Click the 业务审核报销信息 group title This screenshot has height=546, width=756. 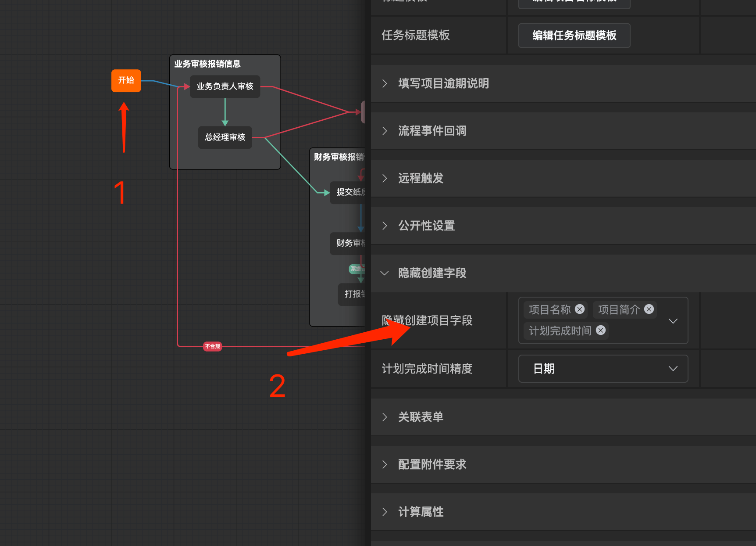pos(207,64)
